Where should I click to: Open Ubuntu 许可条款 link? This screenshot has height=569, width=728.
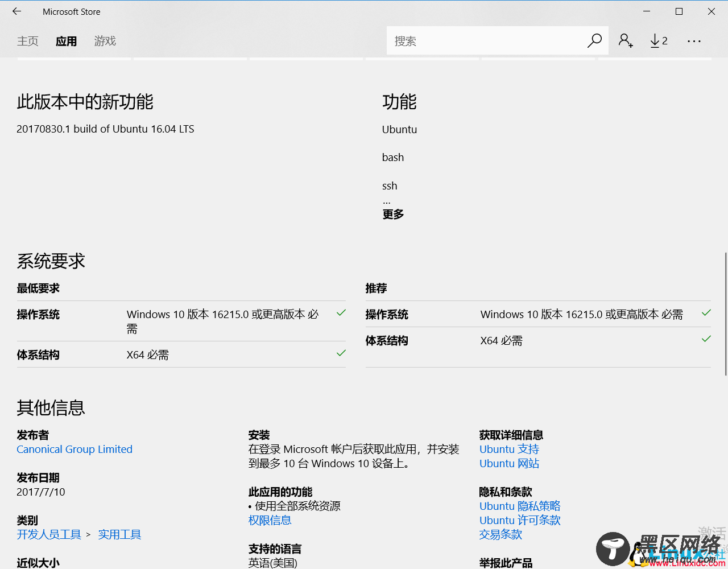click(520, 521)
